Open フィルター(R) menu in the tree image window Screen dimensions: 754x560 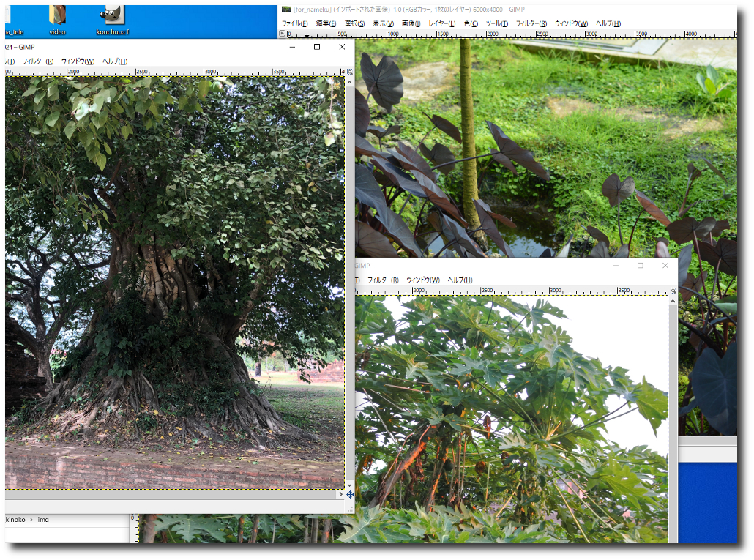(x=37, y=61)
